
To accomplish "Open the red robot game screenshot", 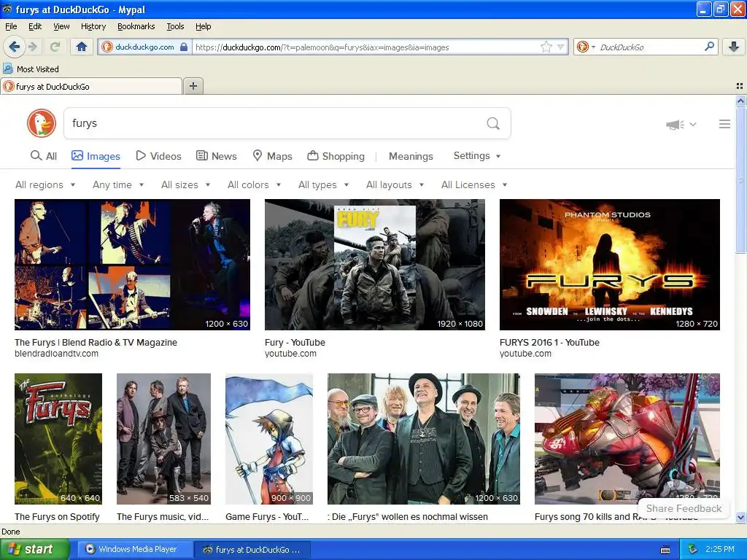I will [627, 438].
